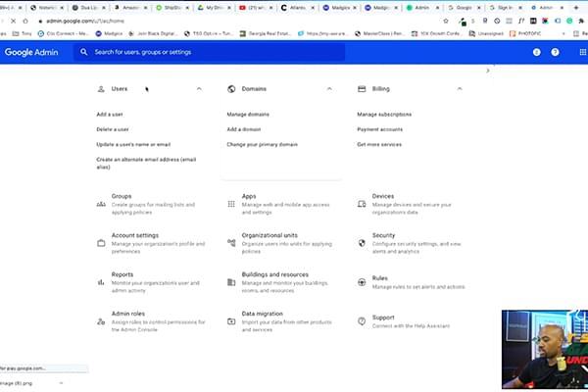The image size is (588, 392).
Task: Click the Help question mark icon
Action: click(x=556, y=51)
